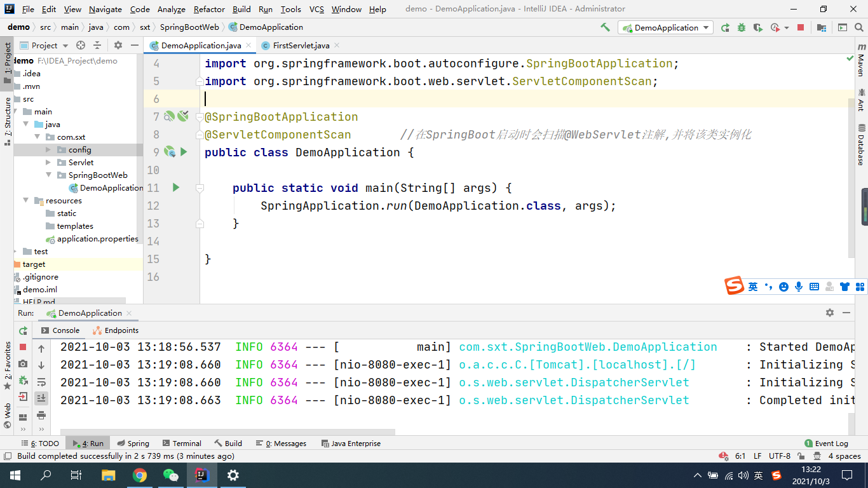Image resolution: width=868 pixels, height=488 pixels.
Task: Toggle the Maven side panel
Action: coord(861,60)
